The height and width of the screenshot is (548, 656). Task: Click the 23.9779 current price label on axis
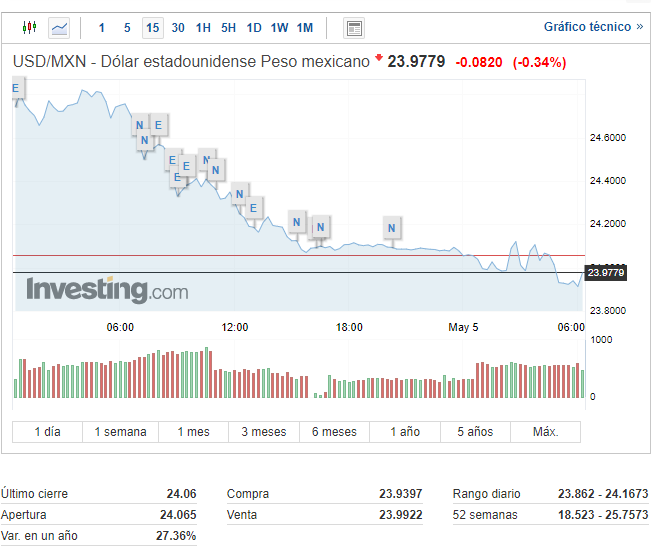click(x=605, y=272)
